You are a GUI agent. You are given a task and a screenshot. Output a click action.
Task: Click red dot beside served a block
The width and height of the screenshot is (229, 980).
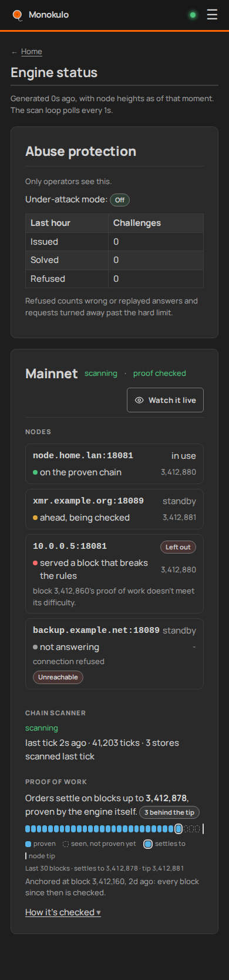(35, 563)
